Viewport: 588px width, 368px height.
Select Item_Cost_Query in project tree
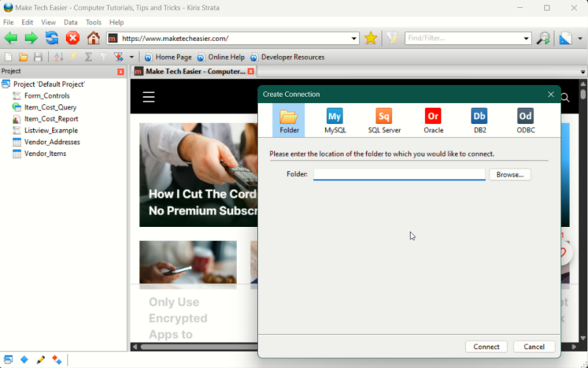[50, 107]
